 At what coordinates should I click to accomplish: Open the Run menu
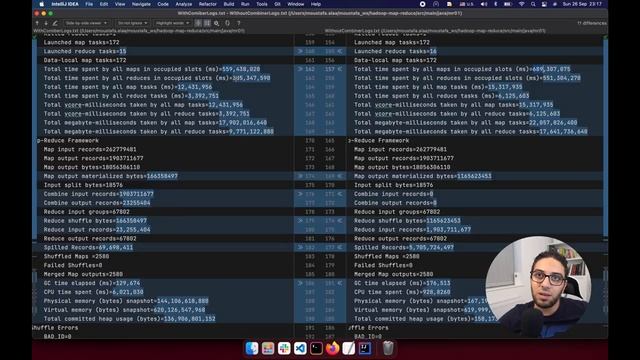pos(245,4)
